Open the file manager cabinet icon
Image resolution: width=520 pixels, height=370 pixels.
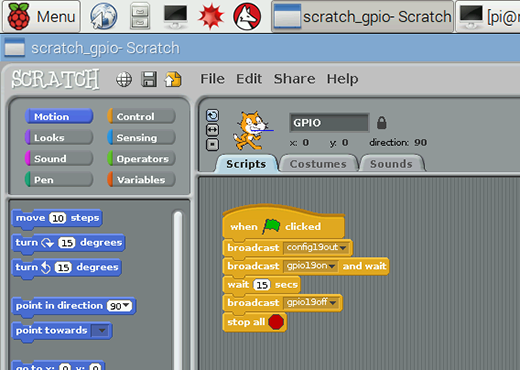point(140,16)
